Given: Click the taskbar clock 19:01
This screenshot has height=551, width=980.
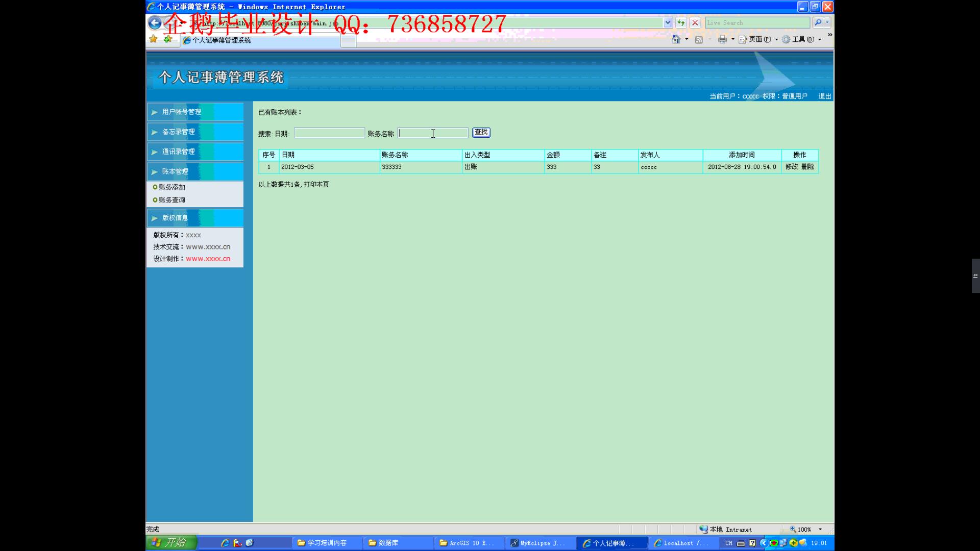Looking at the screenshot, I should coord(819,543).
